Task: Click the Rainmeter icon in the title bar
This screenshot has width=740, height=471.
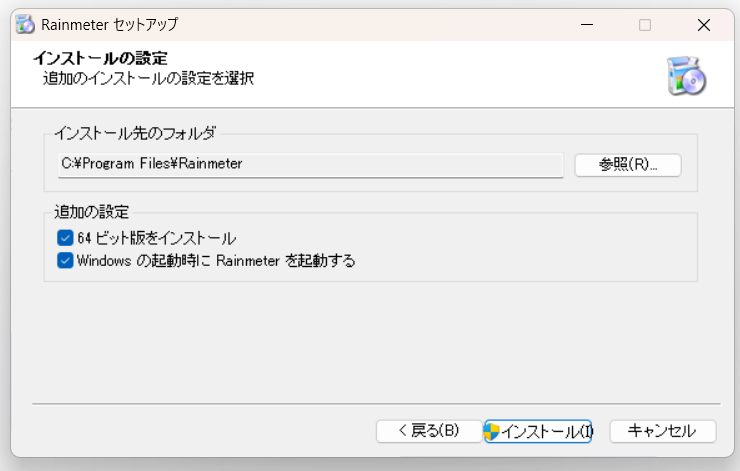Action: pyautogui.click(x=25, y=24)
